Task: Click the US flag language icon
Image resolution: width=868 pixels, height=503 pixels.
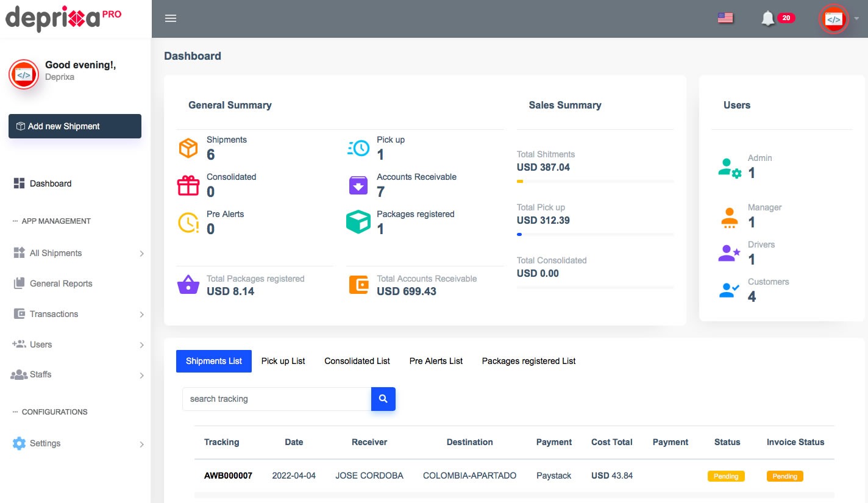Action: click(725, 18)
